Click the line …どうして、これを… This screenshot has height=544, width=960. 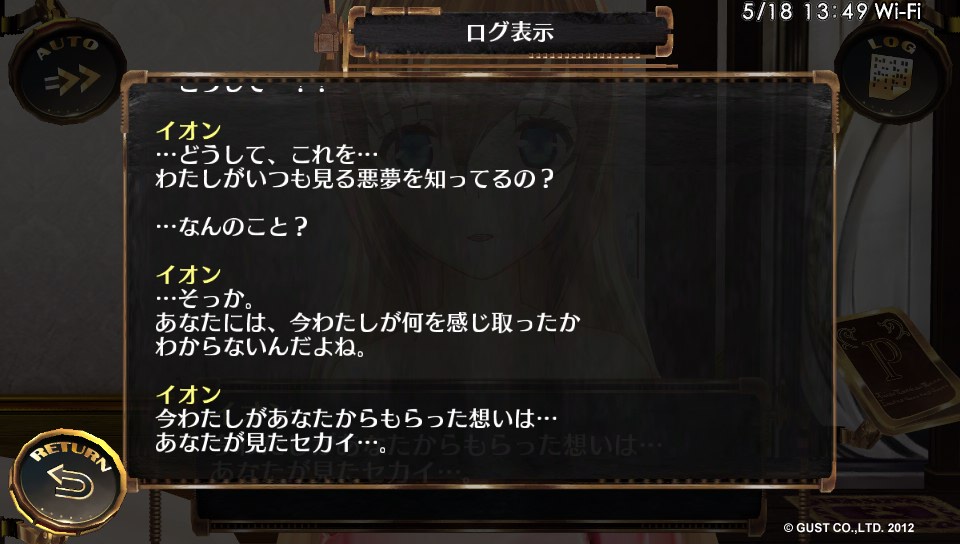[267, 154]
